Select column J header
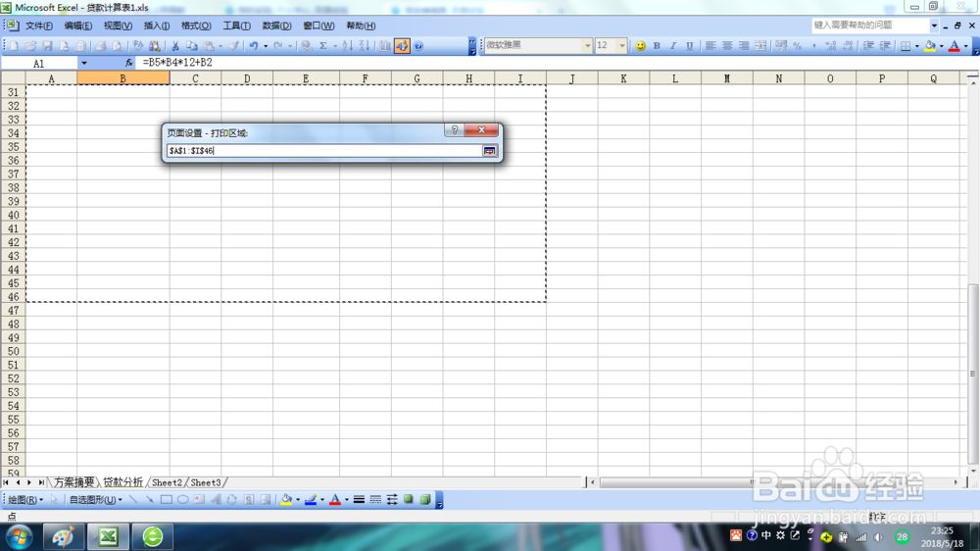This screenshot has height=551, width=980. 572,78
